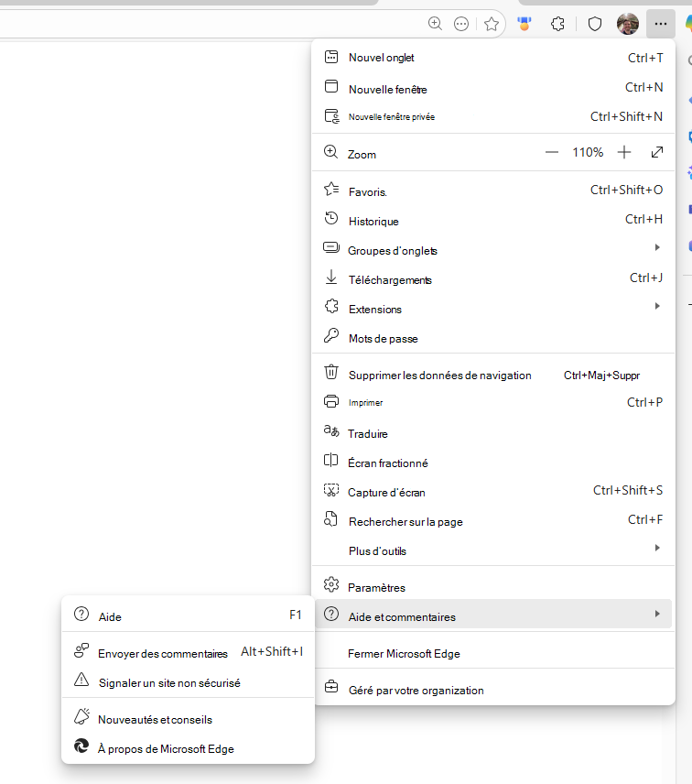Increase zoom with the plus button
The image size is (692, 784).
click(x=624, y=152)
